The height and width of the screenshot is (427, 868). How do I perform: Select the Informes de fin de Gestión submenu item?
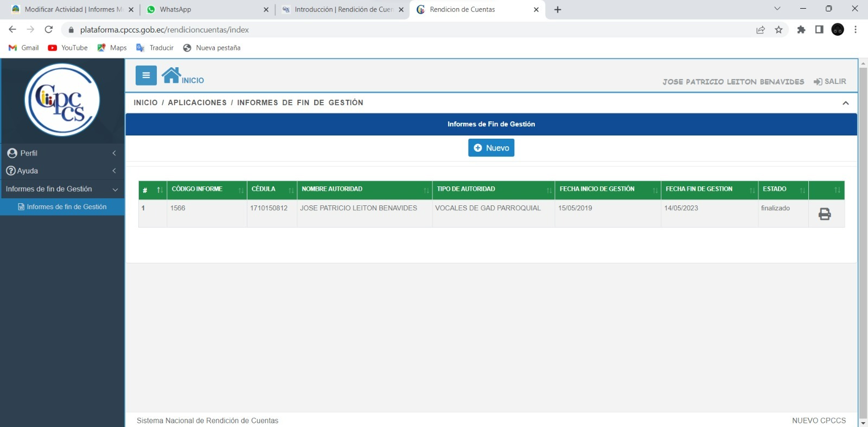point(66,207)
